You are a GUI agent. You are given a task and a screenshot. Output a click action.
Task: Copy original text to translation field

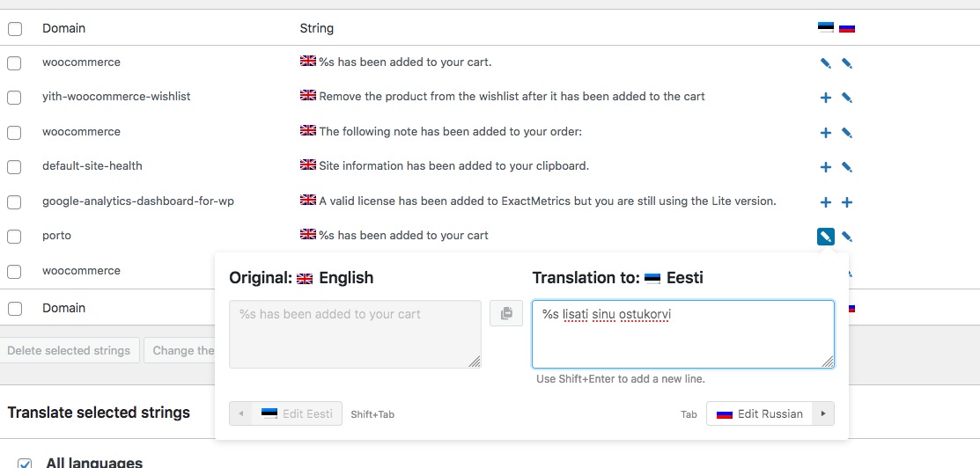coord(506,313)
